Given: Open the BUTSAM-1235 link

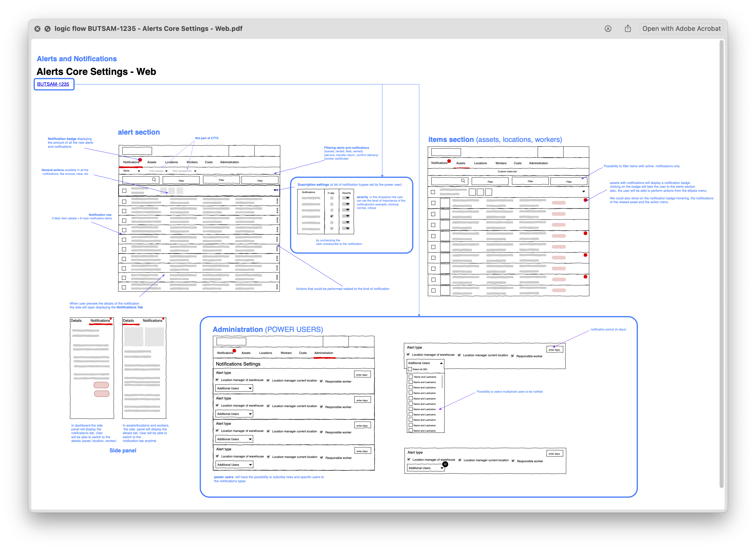Looking at the screenshot, I should [53, 84].
